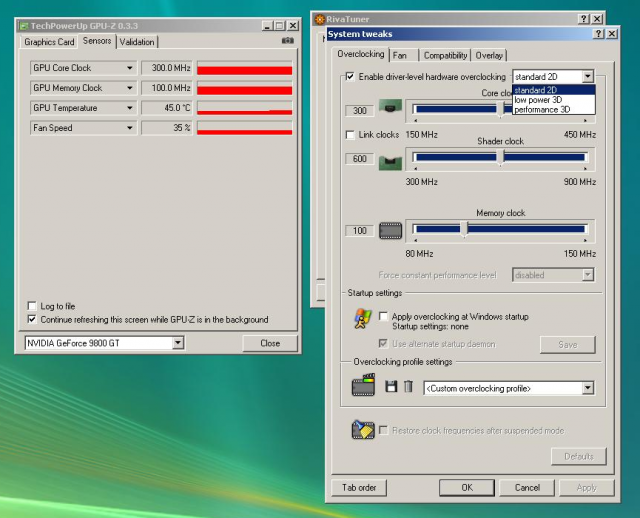This screenshot has width=640, height=518.
Task: Save overclocking profile with floppy disk icon
Action: tap(391, 386)
